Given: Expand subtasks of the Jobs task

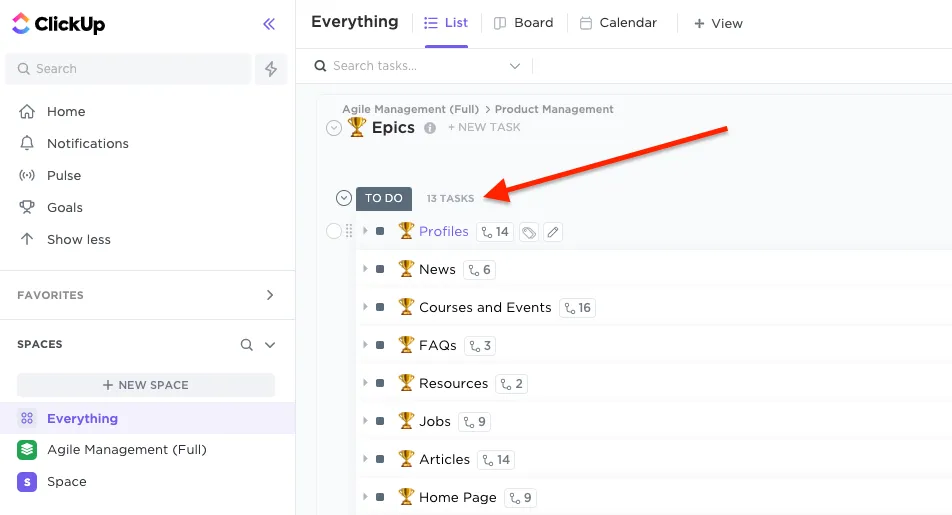Looking at the screenshot, I should coord(365,421).
